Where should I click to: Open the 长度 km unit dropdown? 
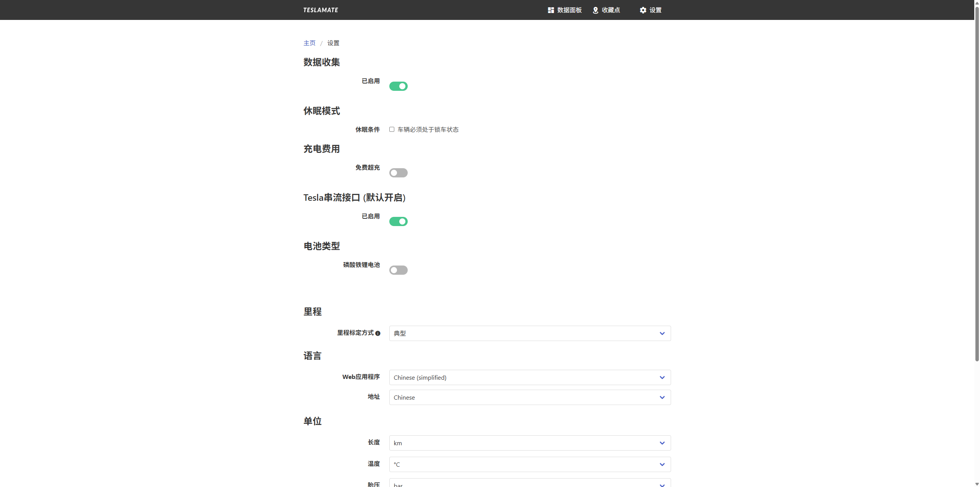(x=529, y=443)
